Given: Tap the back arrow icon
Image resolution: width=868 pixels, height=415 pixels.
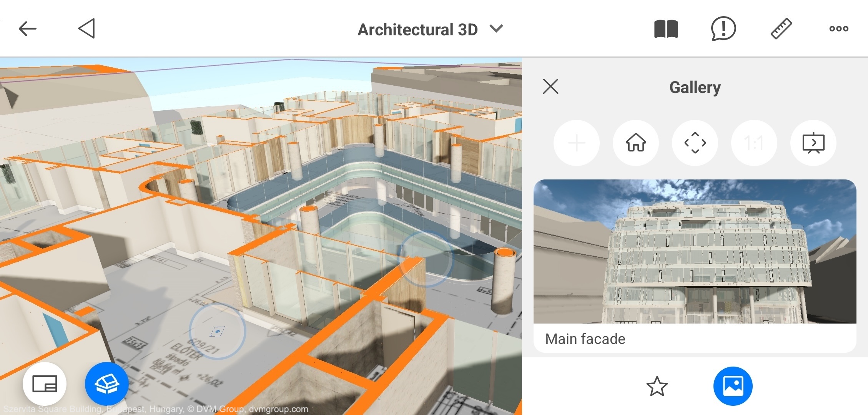Looking at the screenshot, I should click(x=28, y=28).
